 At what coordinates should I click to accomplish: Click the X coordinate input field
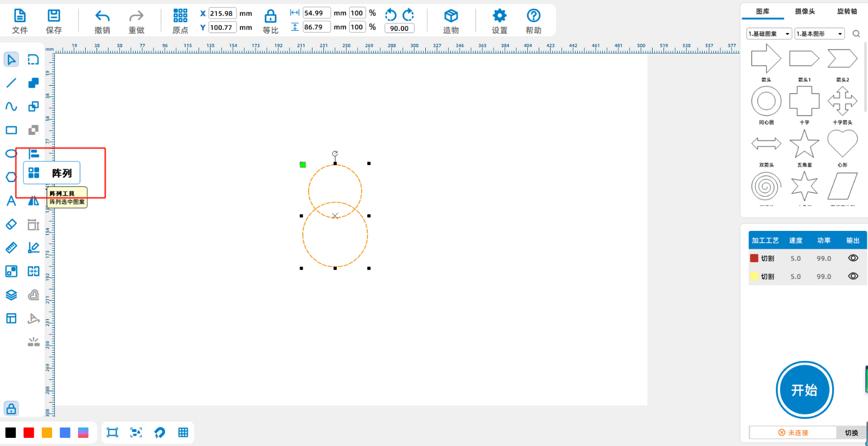point(222,14)
